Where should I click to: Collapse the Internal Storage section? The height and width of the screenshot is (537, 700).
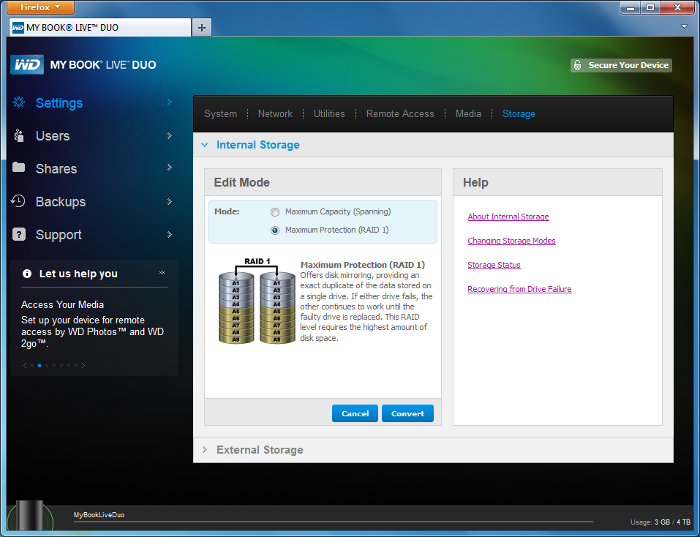[x=204, y=145]
